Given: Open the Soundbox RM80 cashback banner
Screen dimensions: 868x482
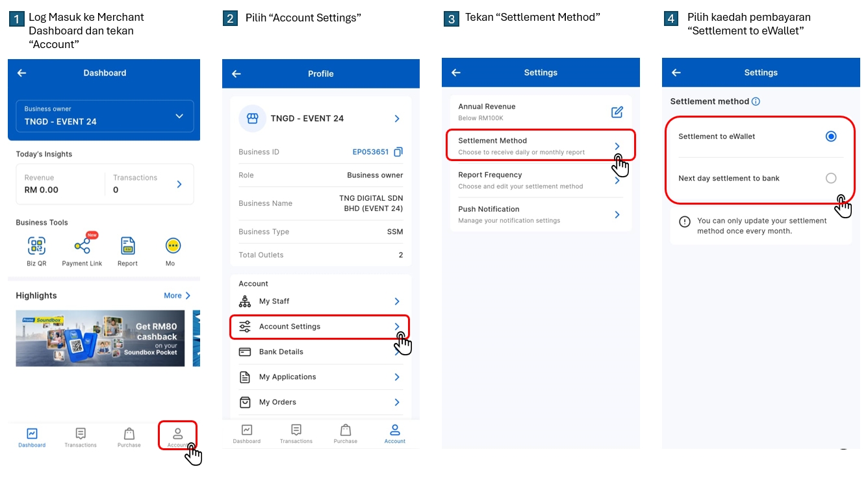Looking at the screenshot, I should tap(100, 338).
